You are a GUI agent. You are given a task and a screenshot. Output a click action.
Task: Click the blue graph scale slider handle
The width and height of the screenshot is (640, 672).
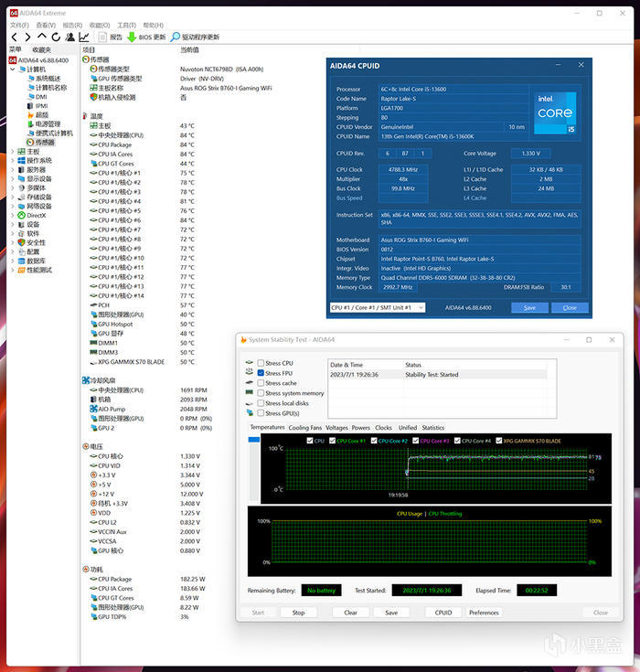[x=254, y=439]
